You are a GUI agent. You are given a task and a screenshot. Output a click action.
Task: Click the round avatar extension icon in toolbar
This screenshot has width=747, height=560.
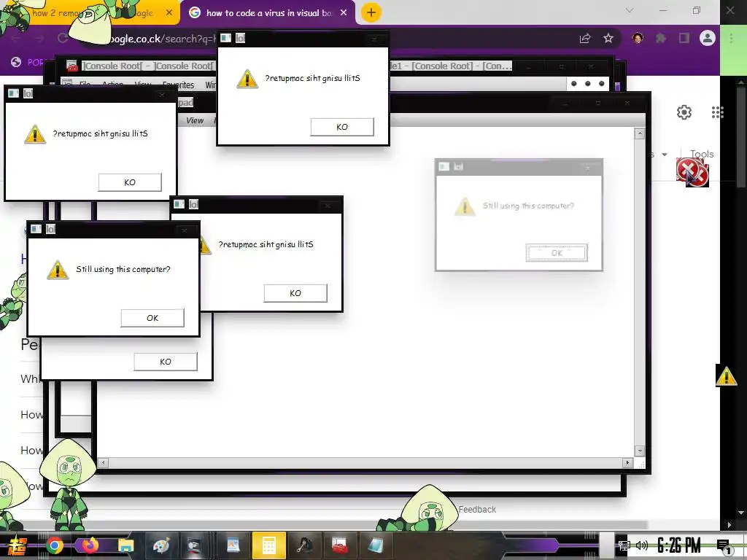(x=638, y=38)
